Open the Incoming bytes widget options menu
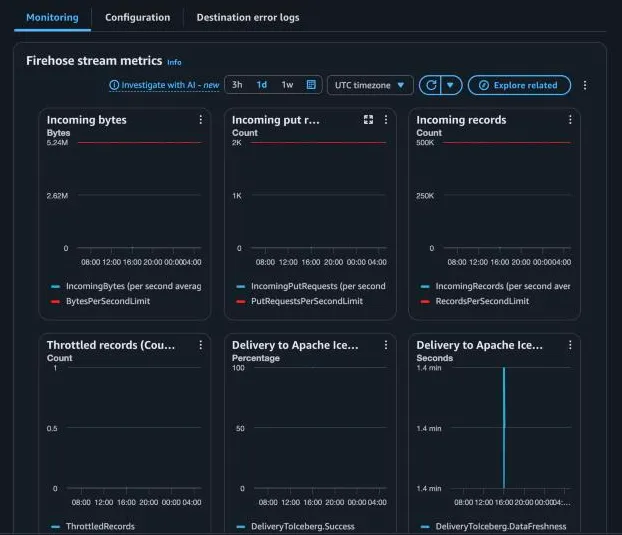The image size is (622, 535). 201,119
